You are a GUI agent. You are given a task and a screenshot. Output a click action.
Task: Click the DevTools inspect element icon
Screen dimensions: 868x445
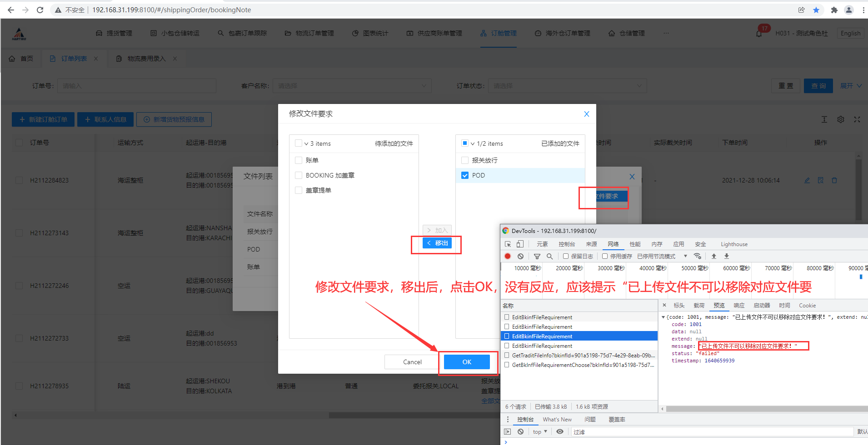[x=508, y=244]
